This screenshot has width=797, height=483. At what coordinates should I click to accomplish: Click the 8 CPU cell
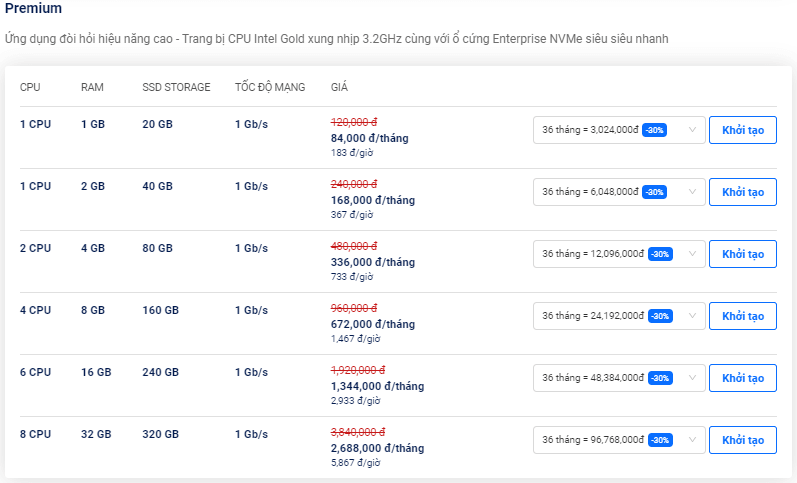coord(35,434)
